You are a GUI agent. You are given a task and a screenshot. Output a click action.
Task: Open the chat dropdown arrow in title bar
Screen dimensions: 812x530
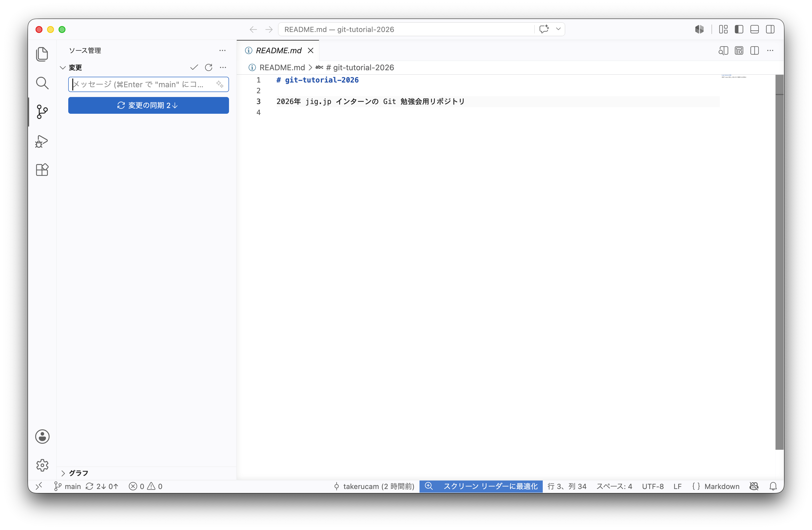[558, 29]
